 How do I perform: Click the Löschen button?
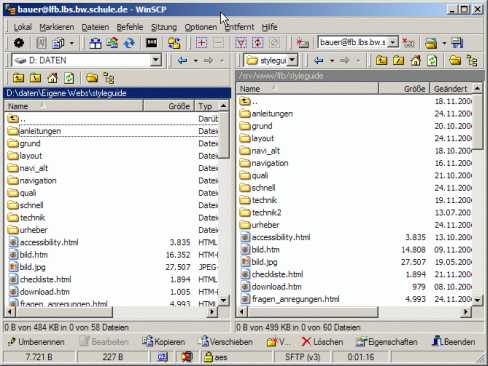322,342
